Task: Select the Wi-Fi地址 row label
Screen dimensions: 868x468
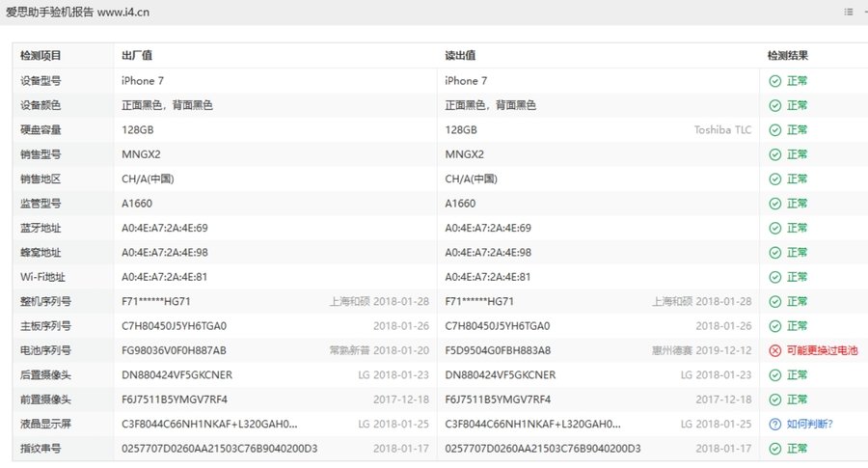Action: coord(42,277)
